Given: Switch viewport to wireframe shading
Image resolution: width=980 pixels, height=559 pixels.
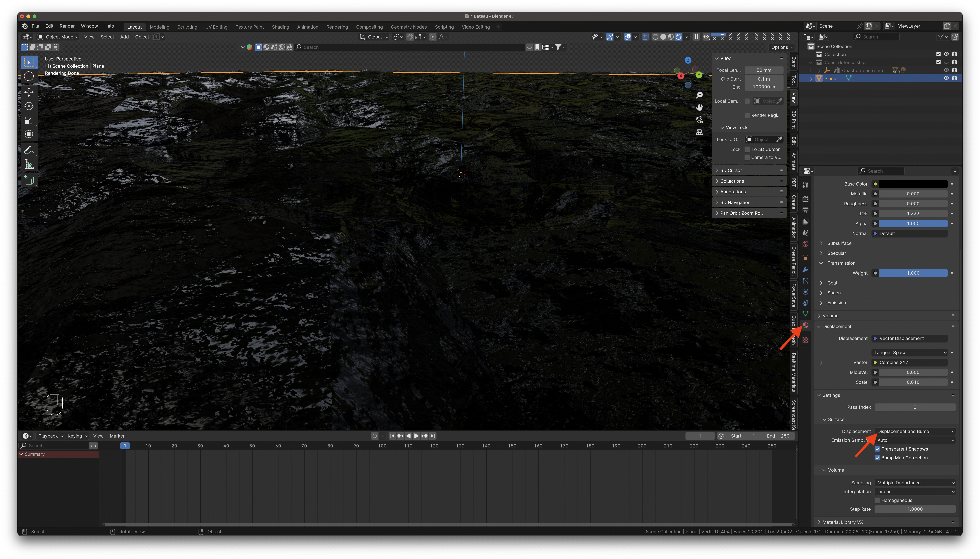Looking at the screenshot, I should [655, 37].
